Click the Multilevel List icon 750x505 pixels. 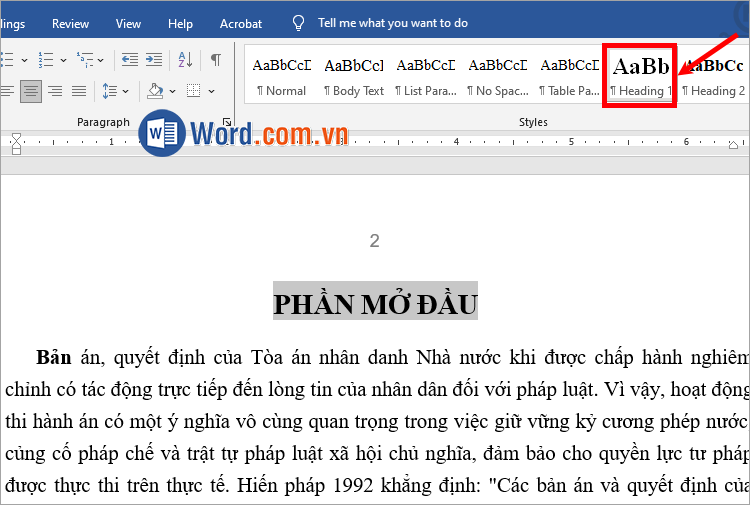85,60
